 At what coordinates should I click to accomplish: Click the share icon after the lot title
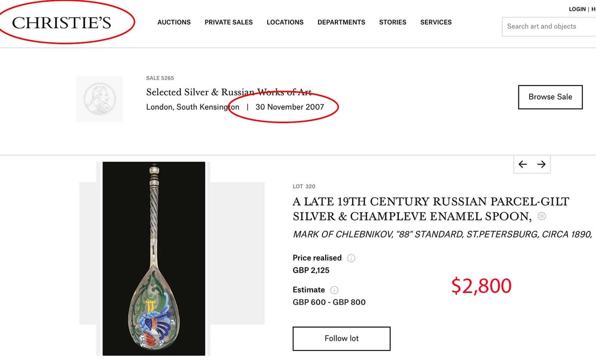pos(541,216)
